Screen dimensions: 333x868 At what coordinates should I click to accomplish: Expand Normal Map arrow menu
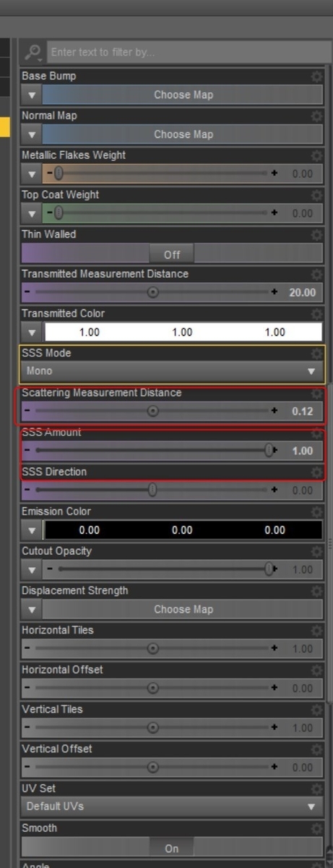tap(32, 135)
